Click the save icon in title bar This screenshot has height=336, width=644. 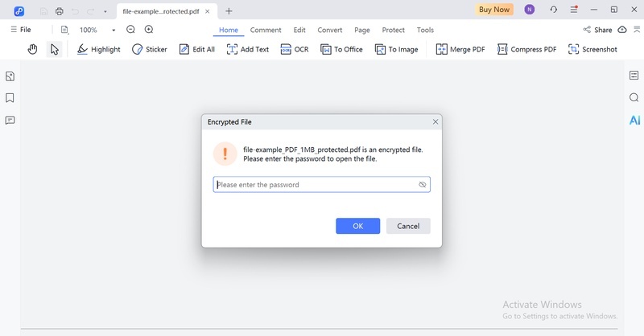pyautogui.click(x=43, y=11)
